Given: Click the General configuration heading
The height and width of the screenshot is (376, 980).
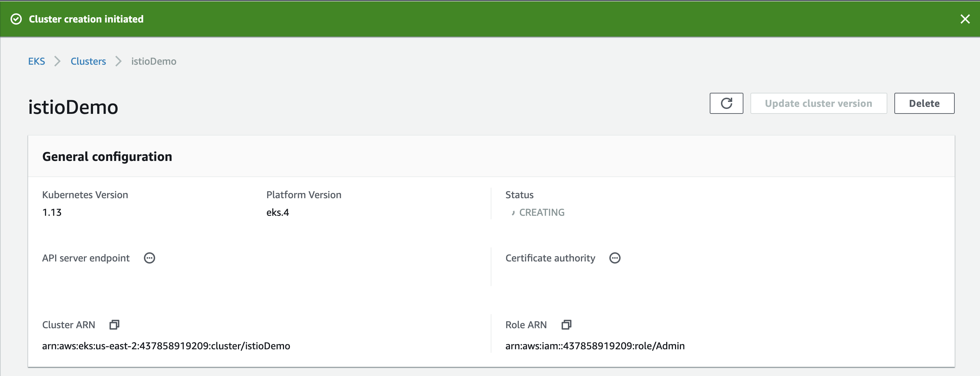Looking at the screenshot, I should (107, 157).
